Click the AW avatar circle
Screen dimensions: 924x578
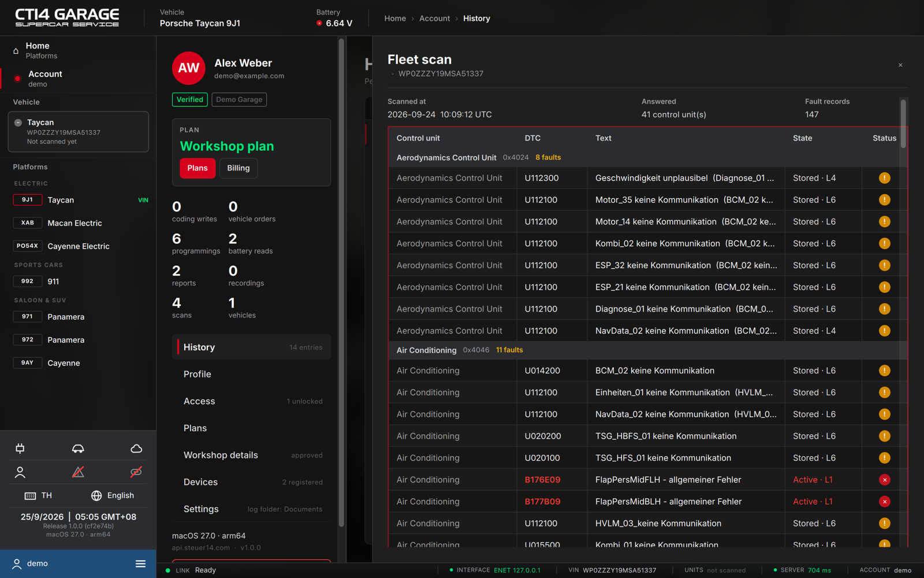189,68
